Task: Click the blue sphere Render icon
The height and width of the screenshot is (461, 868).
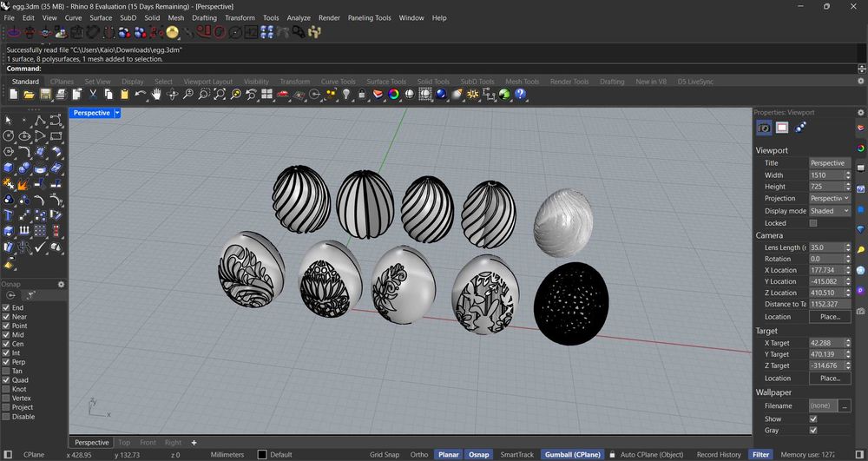Action: tap(441, 95)
